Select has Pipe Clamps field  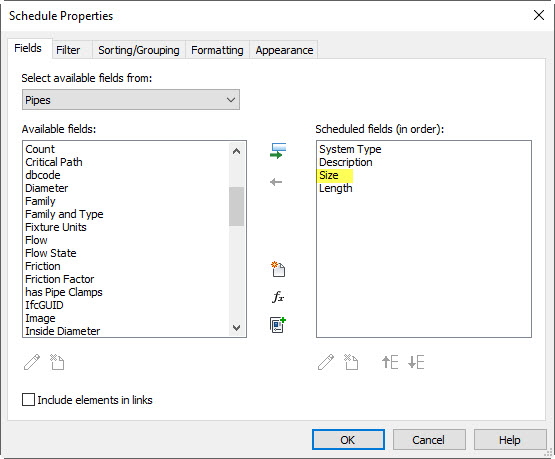coord(64,292)
